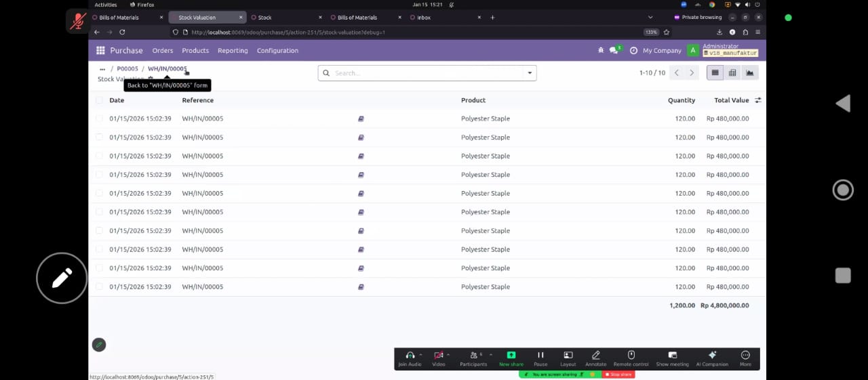
Task: Click the Annotate tool in Zoom toolbar
Action: click(x=595, y=358)
